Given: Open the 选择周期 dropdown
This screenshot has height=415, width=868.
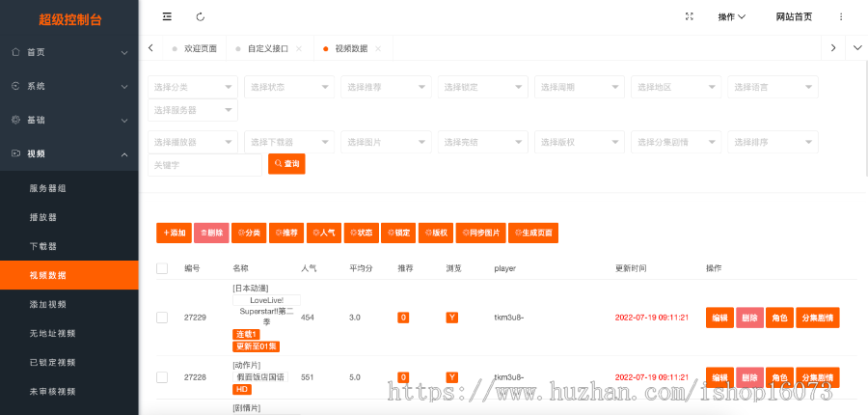Looking at the screenshot, I should (x=579, y=87).
